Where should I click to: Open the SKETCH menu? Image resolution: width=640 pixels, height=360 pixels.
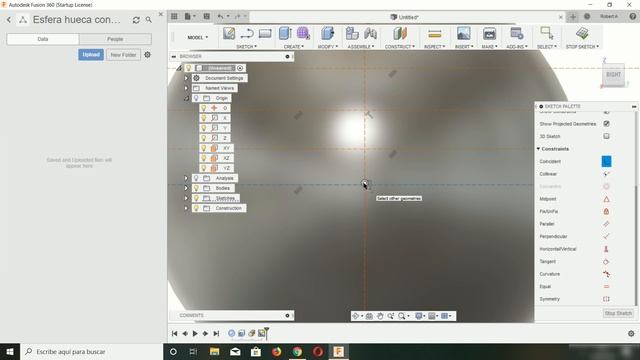(247, 47)
